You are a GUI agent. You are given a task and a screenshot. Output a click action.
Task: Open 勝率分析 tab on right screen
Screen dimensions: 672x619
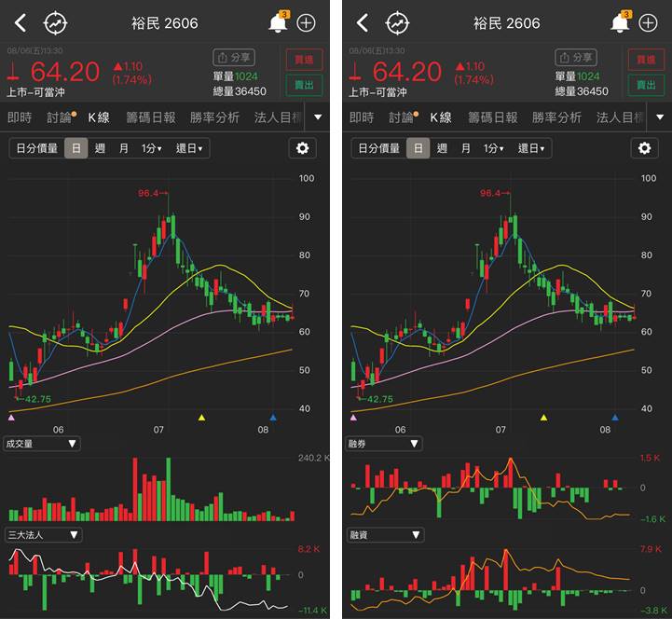(x=556, y=117)
